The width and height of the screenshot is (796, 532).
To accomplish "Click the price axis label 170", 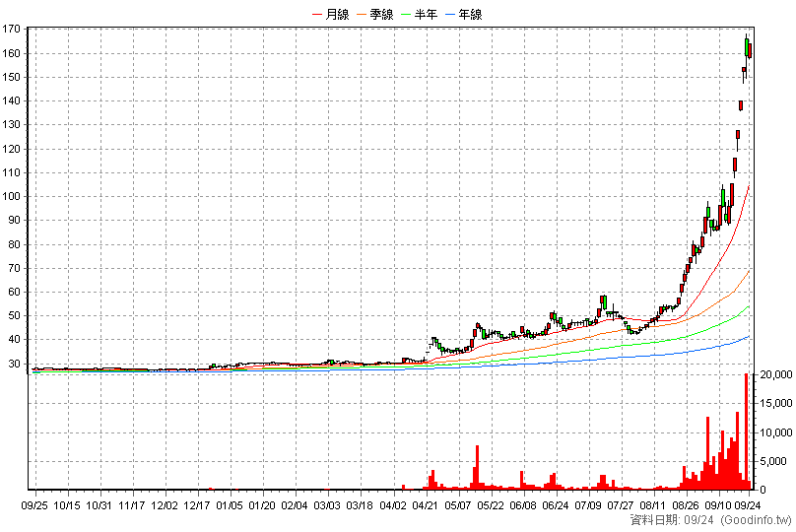I will click(x=11, y=29).
